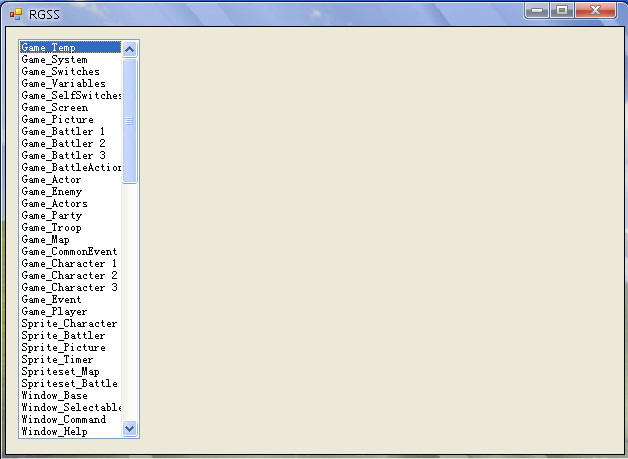628x459 pixels.
Task: Choose Sprite_Battler from the list
Action: point(70,336)
